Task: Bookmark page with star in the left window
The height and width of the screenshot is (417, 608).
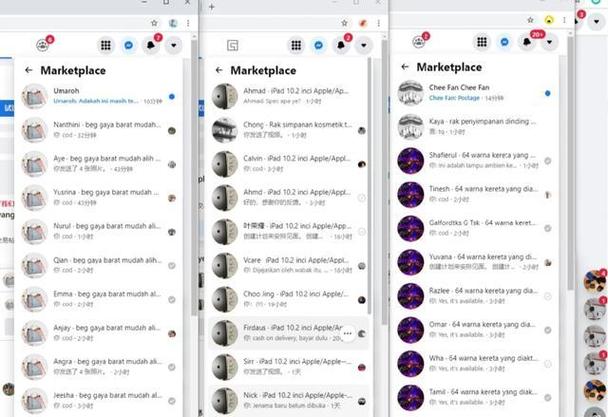Action: [153, 22]
